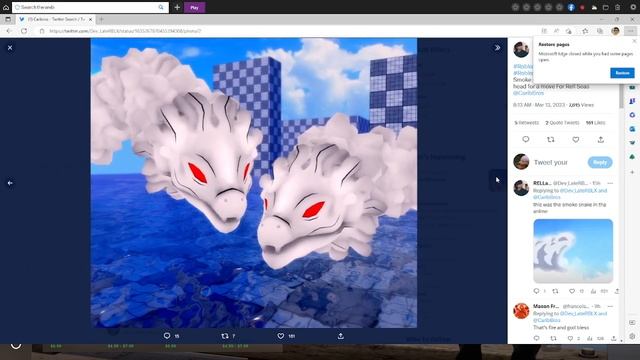Refresh the page with the reload icon
The height and width of the screenshot is (360, 640).
pos(24,31)
